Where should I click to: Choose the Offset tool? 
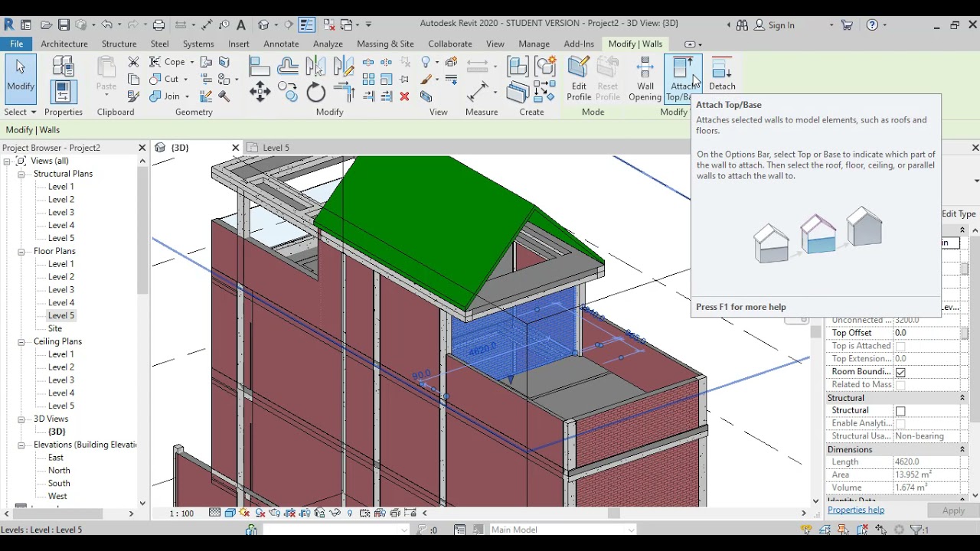pyautogui.click(x=288, y=67)
